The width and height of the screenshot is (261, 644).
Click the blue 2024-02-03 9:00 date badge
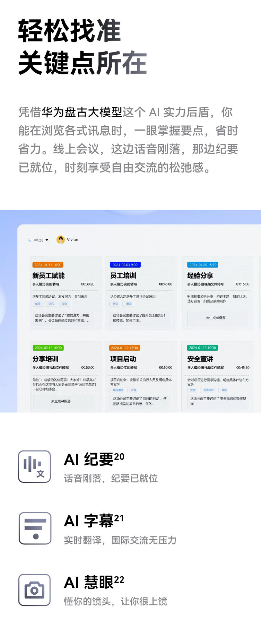pyautogui.click(x=125, y=265)
